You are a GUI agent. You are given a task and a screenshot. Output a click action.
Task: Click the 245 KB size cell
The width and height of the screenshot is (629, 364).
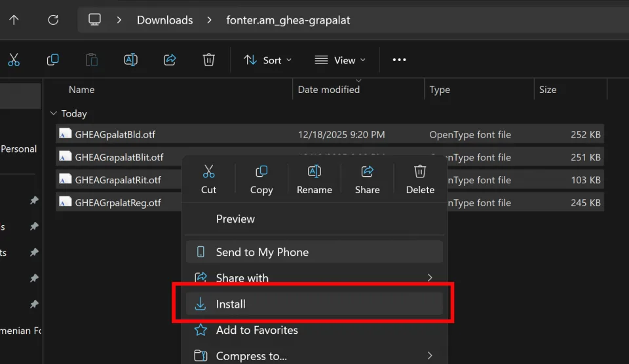585,203
